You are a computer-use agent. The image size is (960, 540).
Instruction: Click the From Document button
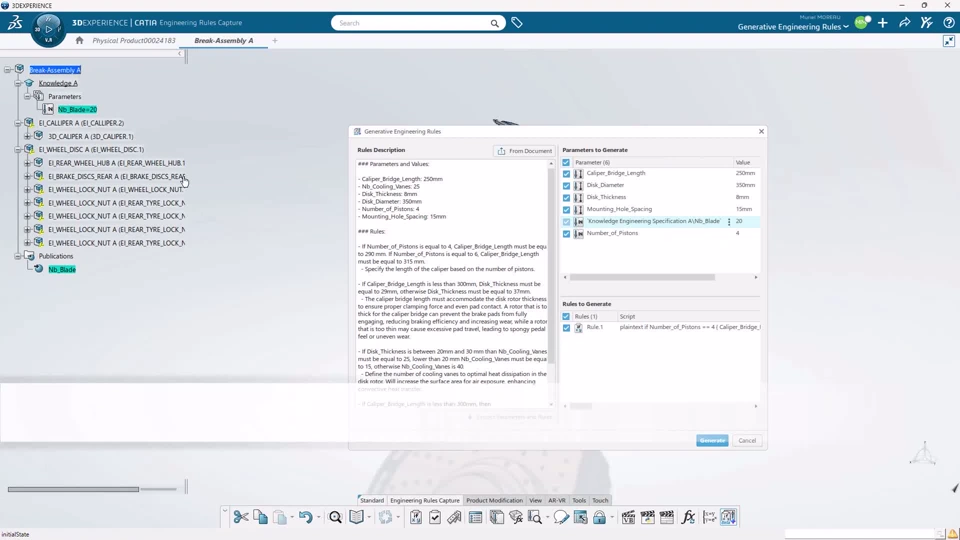(x=524, y=151)
